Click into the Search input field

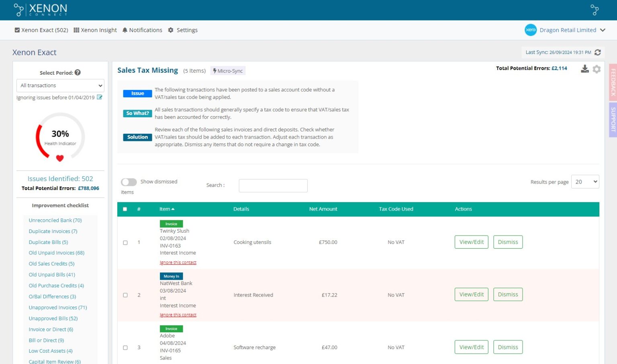(273, 186)
